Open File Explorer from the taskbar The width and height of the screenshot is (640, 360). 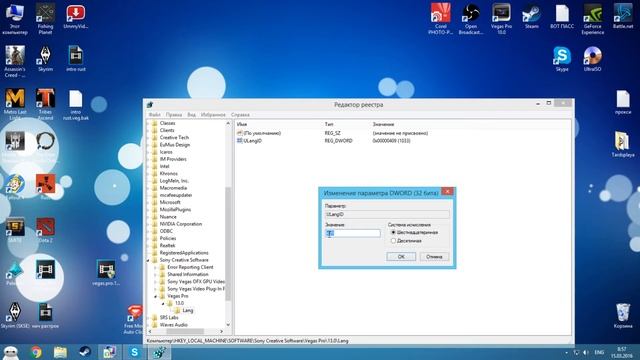pos(60,352)
